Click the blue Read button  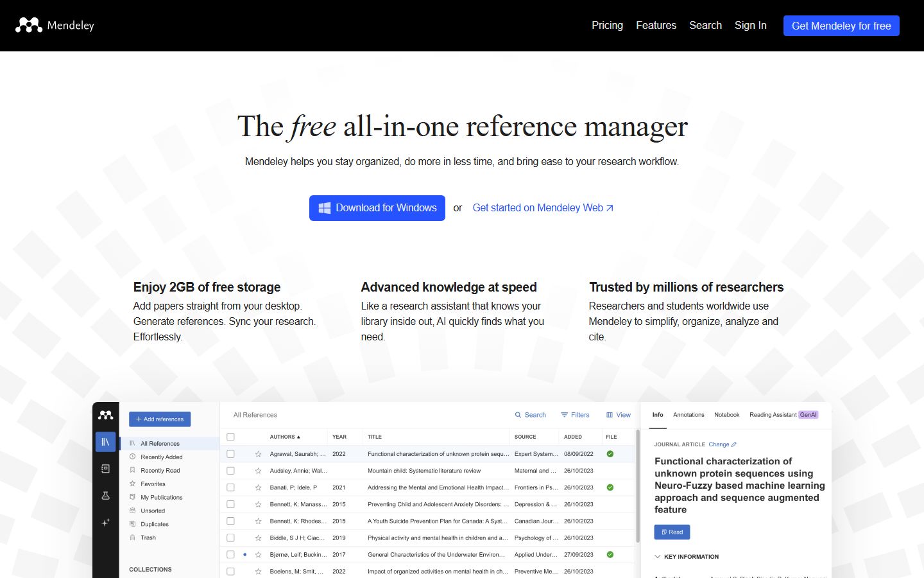[672, 532]
